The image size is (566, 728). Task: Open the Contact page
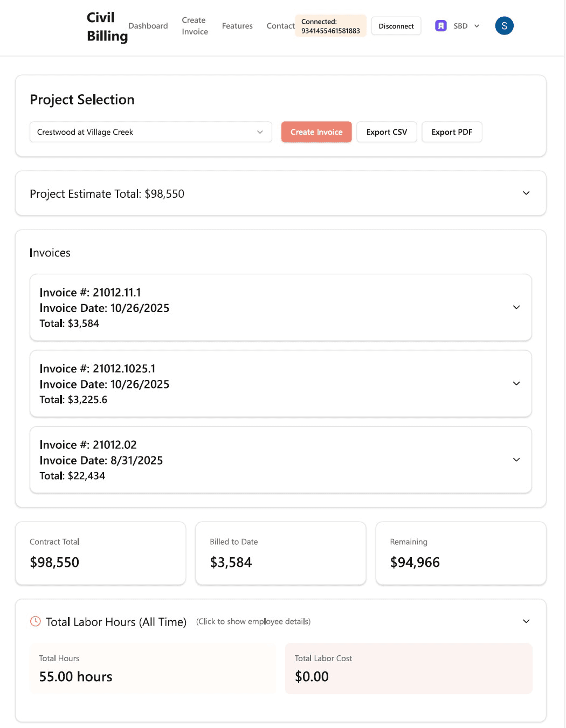[x=280, y=25]
